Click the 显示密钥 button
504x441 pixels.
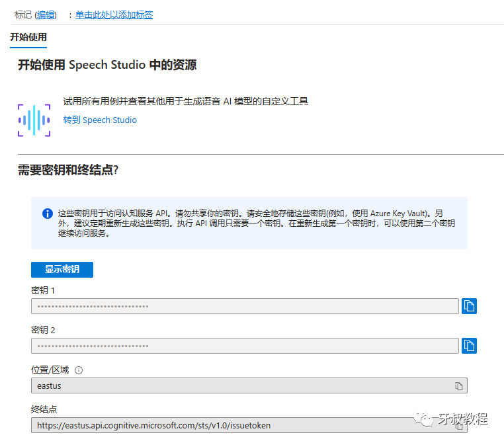point(62,270)
